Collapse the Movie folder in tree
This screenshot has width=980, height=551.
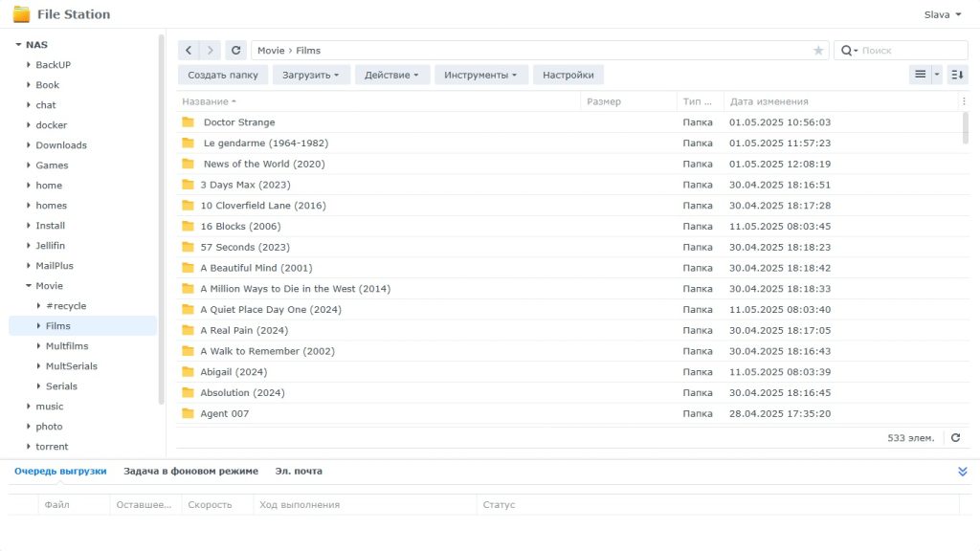click(28, 285)
